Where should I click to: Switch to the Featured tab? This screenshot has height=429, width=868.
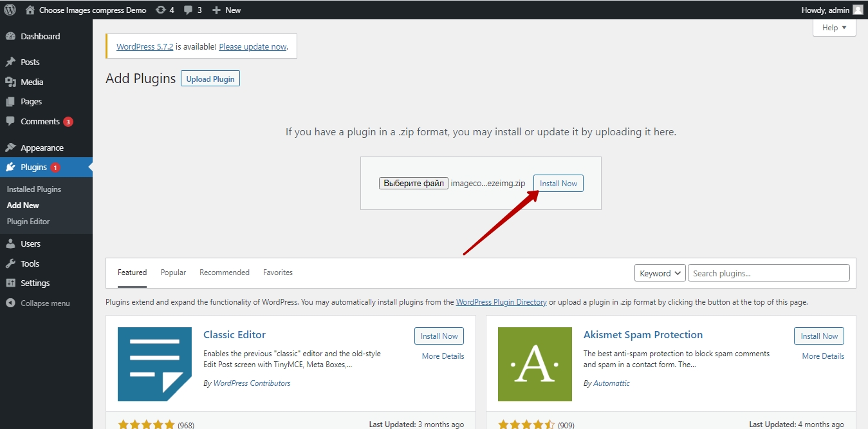click(x=132, y=272)
